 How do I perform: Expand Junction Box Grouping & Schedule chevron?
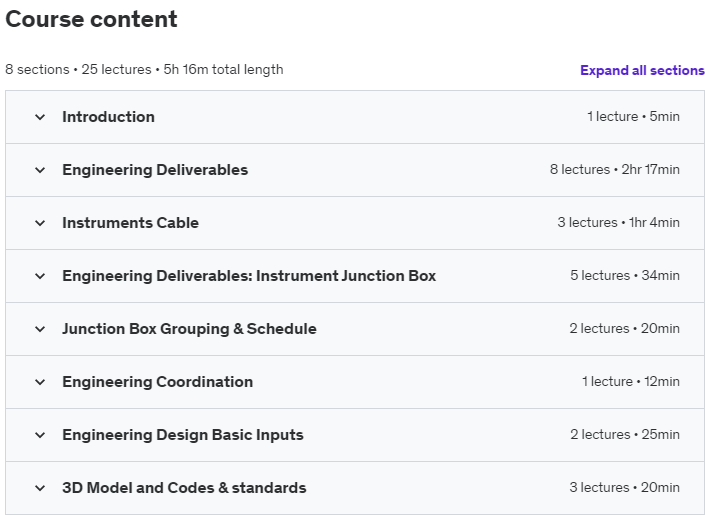point(40,329)
